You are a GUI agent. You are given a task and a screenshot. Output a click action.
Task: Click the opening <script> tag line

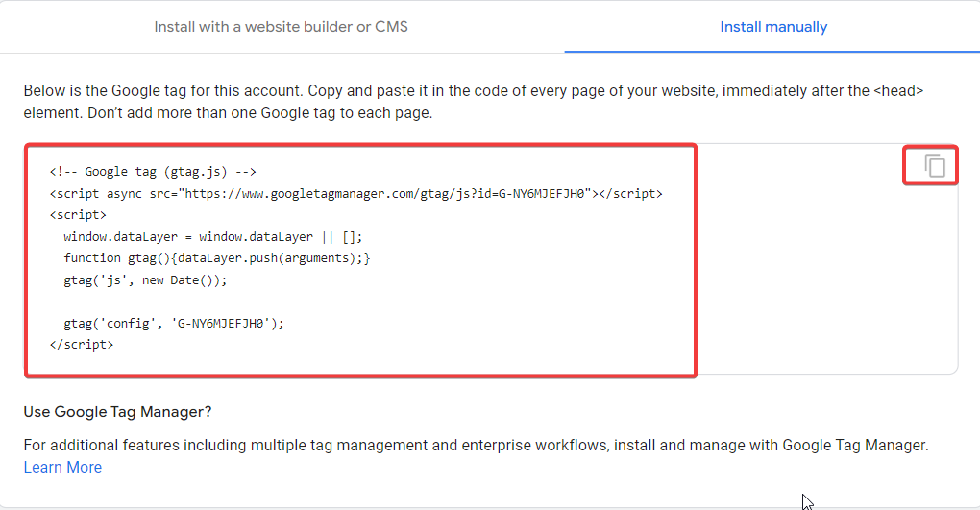[78, 215]
